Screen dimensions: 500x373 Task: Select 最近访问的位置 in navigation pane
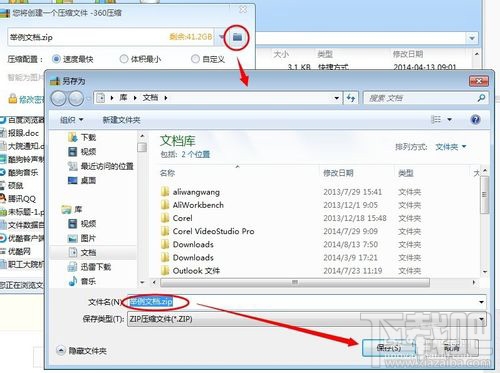click(x=101, y=166)
